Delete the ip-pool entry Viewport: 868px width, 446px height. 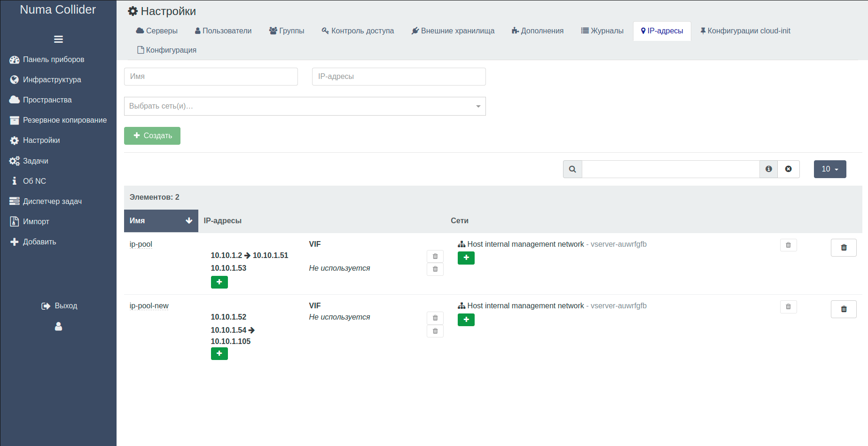click(844, 248)
